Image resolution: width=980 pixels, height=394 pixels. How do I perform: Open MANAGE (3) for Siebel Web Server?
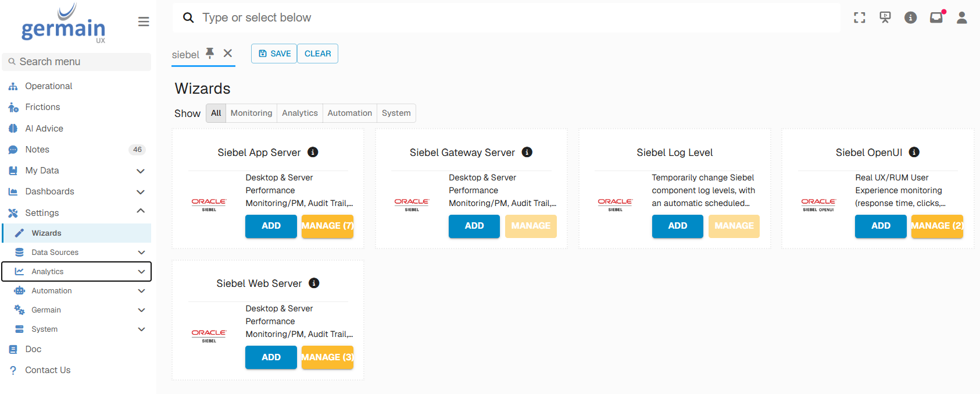(327, 357)
